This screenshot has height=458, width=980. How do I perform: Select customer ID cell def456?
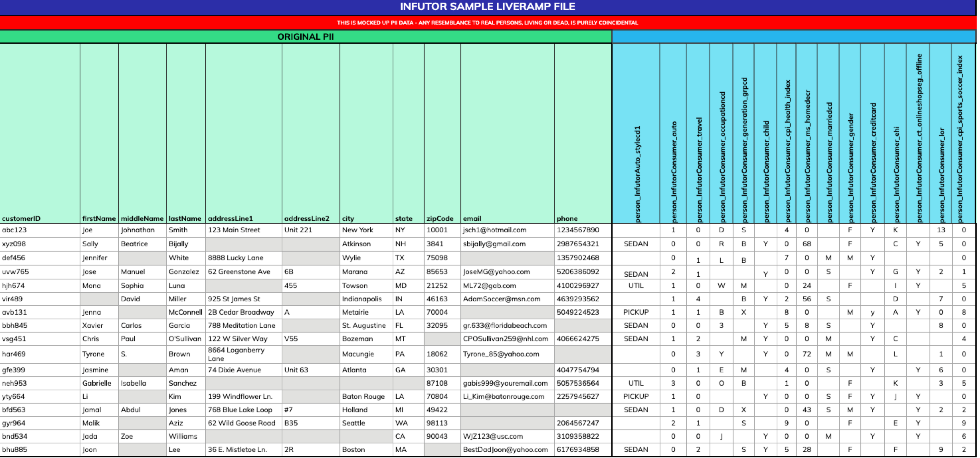[40, 258]
